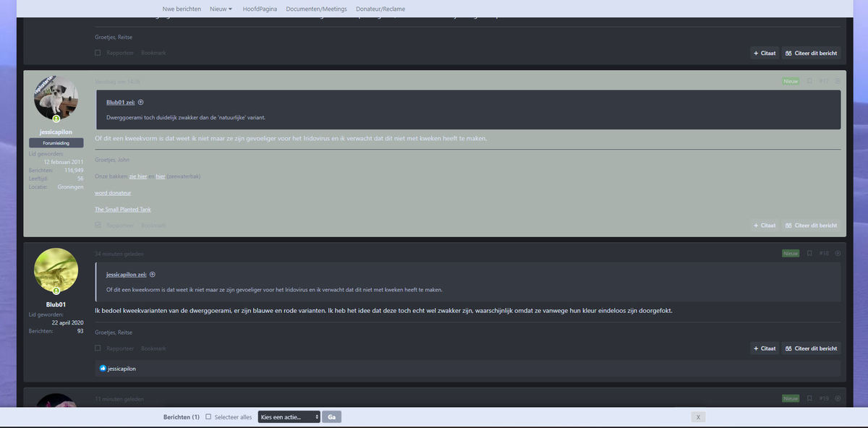Click the bookmark icon on post #18

809,253
